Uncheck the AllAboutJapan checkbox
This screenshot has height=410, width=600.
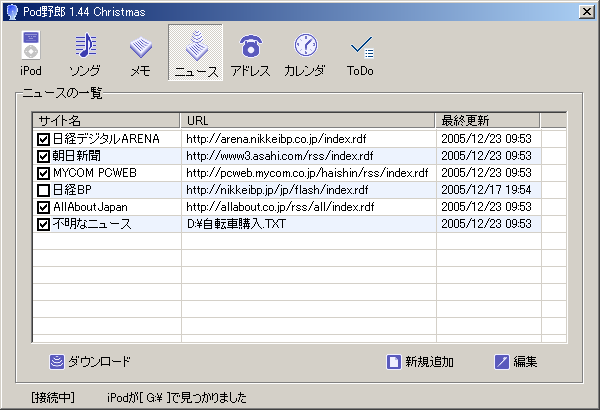click(43, 207)
